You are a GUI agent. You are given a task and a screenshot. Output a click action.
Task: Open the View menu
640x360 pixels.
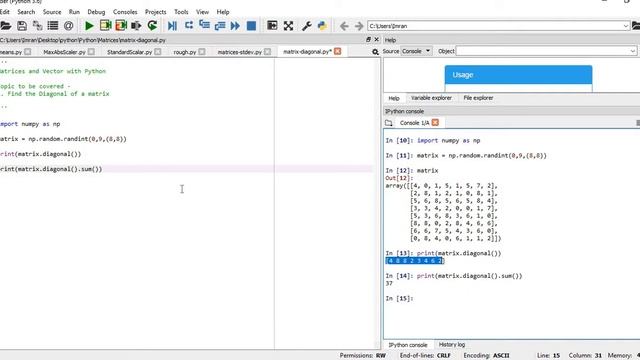202,12
